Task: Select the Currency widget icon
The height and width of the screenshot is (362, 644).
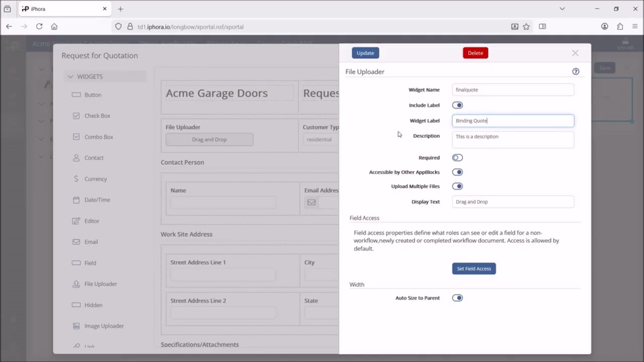Action: 76,179
